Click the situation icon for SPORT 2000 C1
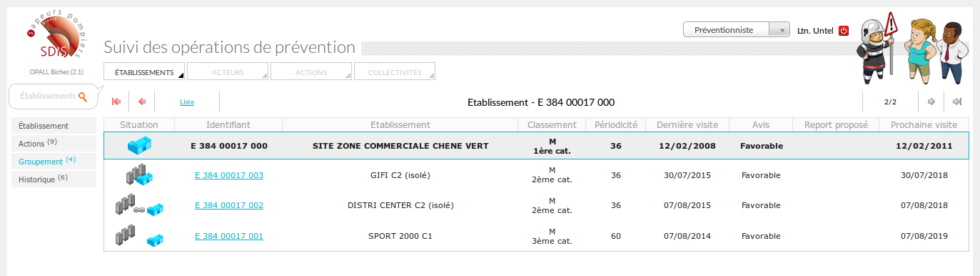Screen dimensions: 980x276 139,235
